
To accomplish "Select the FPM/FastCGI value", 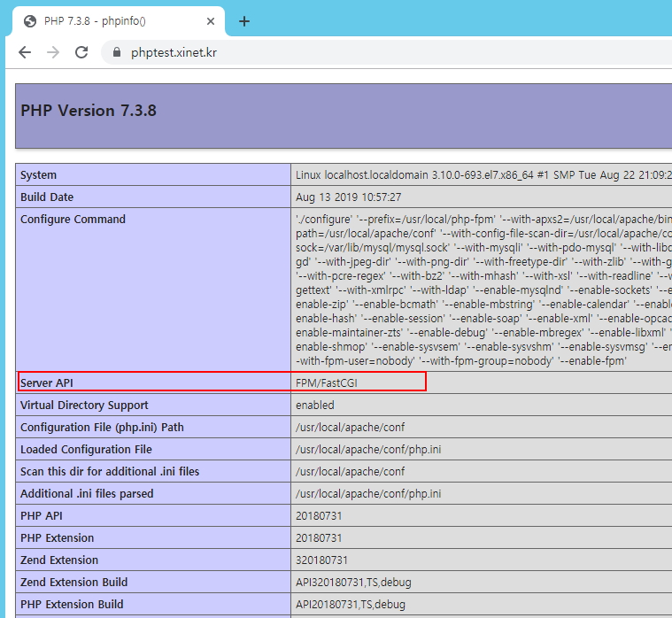I will coord(326,382).
